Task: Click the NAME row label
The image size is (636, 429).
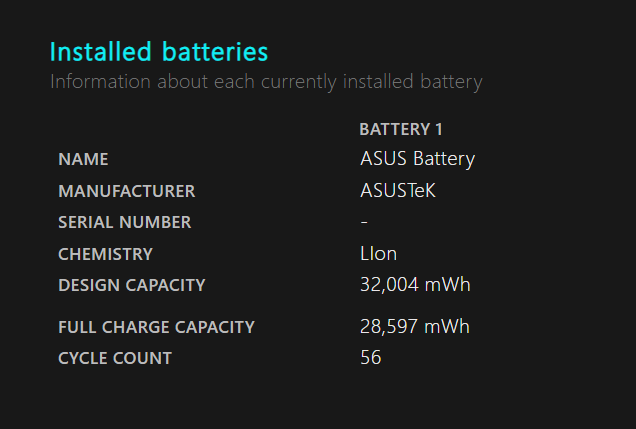Action: (83, 159)
